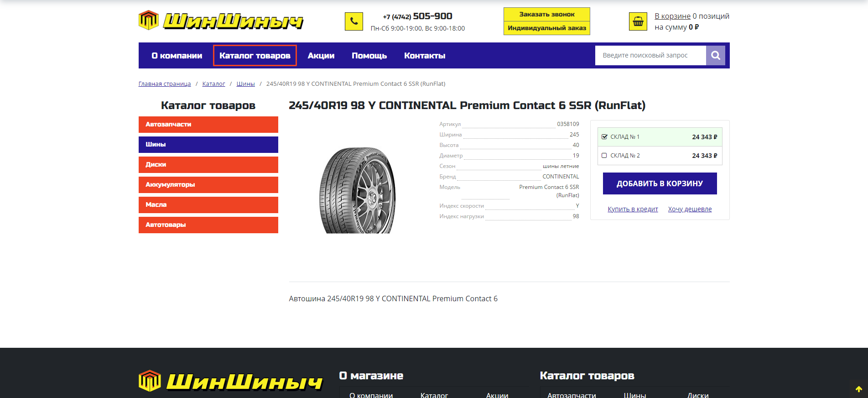Click the yellow phone icon

353,21
